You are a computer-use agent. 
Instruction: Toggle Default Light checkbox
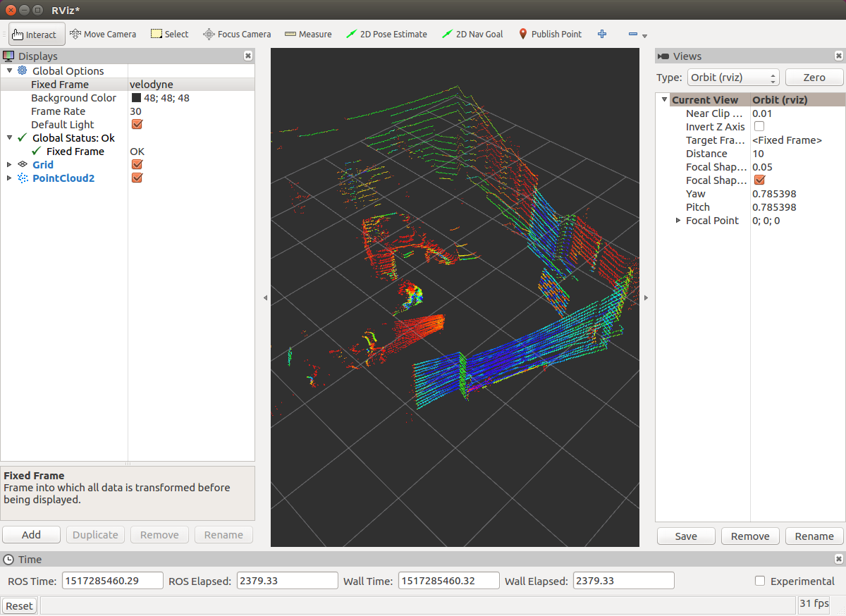click(x=137, y=124)
